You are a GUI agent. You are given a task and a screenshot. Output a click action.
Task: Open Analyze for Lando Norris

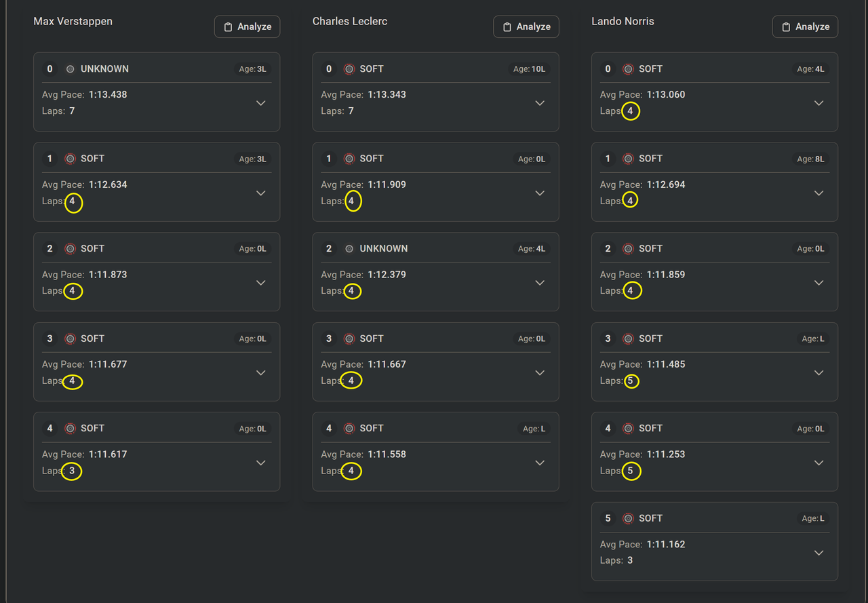(x=805, y=26)
